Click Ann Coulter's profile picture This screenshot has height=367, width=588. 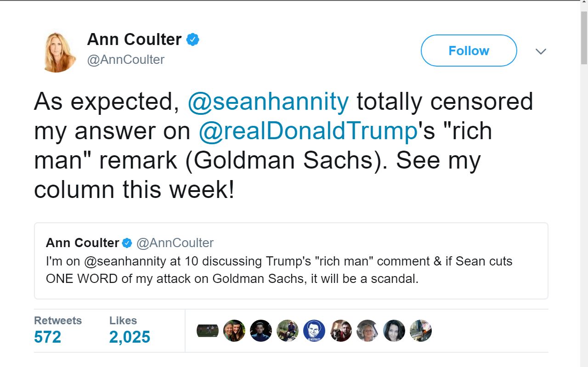pyautogui.click(x=57, y=51)
